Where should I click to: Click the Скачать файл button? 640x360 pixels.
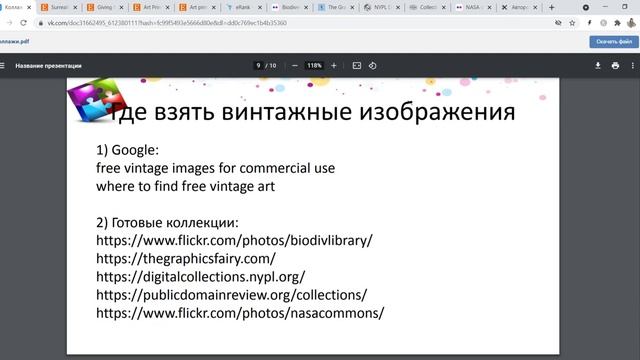tap(614, 42)
